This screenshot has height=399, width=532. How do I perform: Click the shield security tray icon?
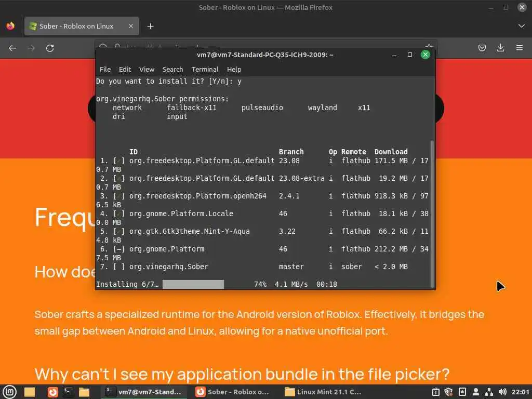point(448,392)
